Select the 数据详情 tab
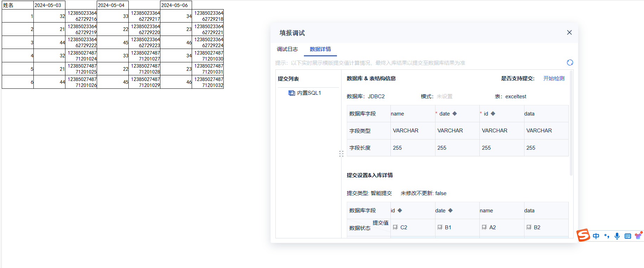Screen dimensions: 644x268 pos(320,49)
